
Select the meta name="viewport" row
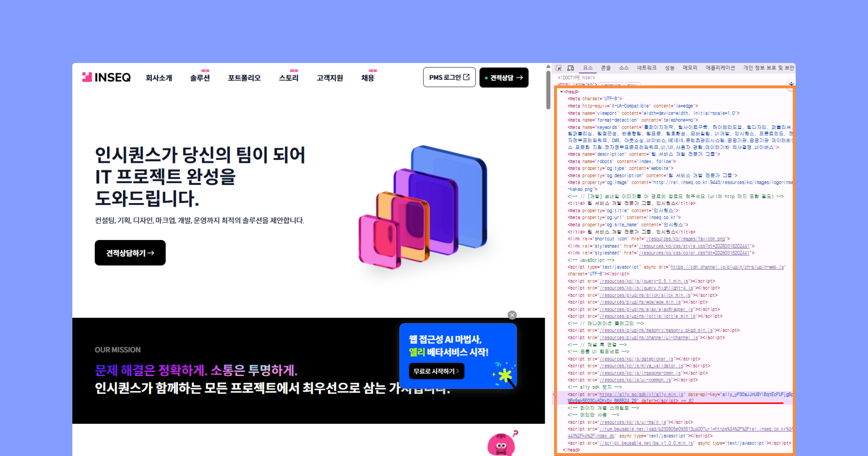click(x=654, y=113)
